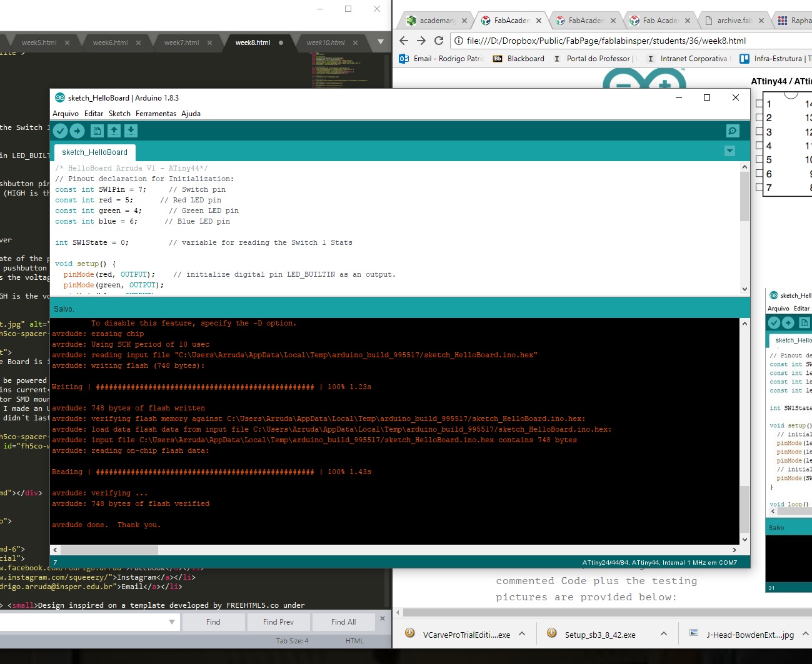This screenshot has height=664, width=812.
Task: Click the unsaved dot on week8.html tab
Action: tap(281, 43)
